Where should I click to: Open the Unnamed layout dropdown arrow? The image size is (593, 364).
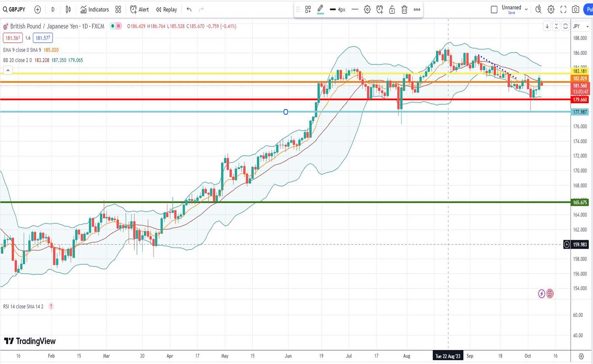(x=526, y=10)
